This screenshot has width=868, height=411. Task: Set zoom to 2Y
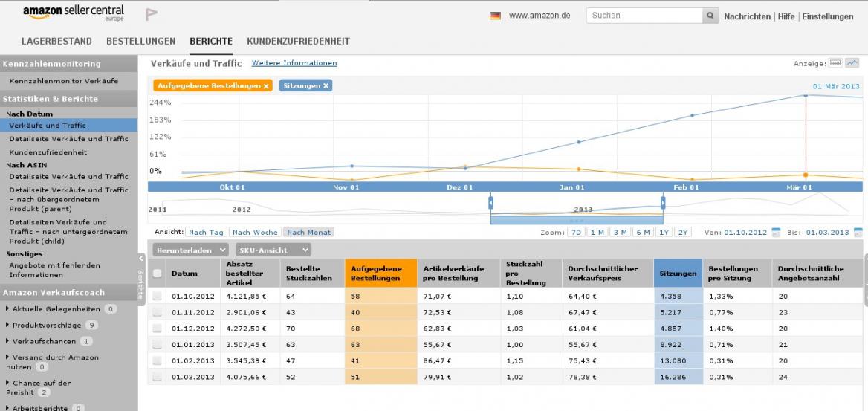(x=683, y=232)
